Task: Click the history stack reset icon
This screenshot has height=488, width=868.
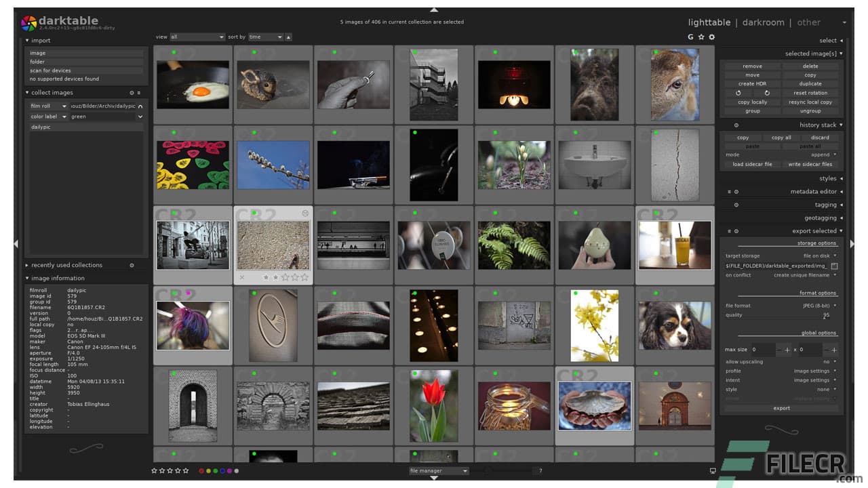Action: [x=736, y=125]
